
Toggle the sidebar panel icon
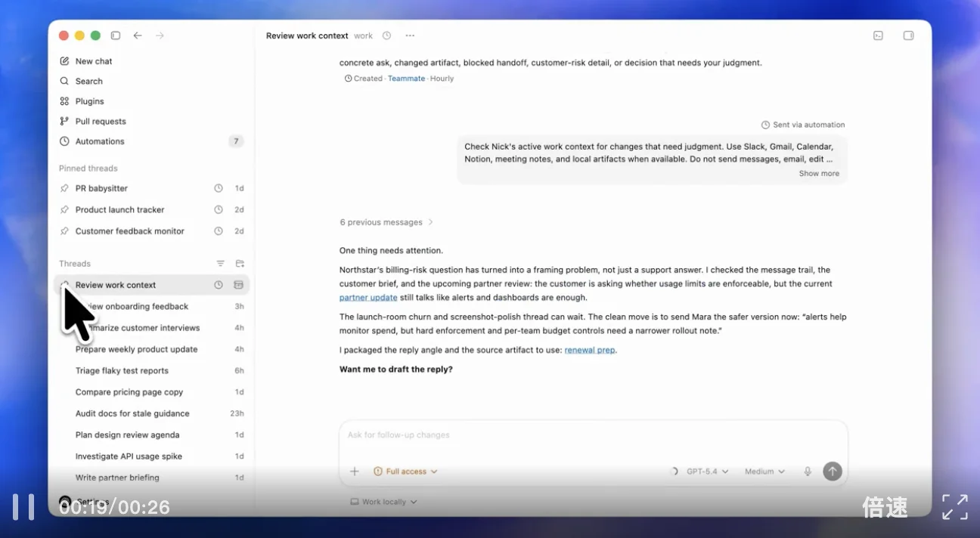click(x=116, y=36)
